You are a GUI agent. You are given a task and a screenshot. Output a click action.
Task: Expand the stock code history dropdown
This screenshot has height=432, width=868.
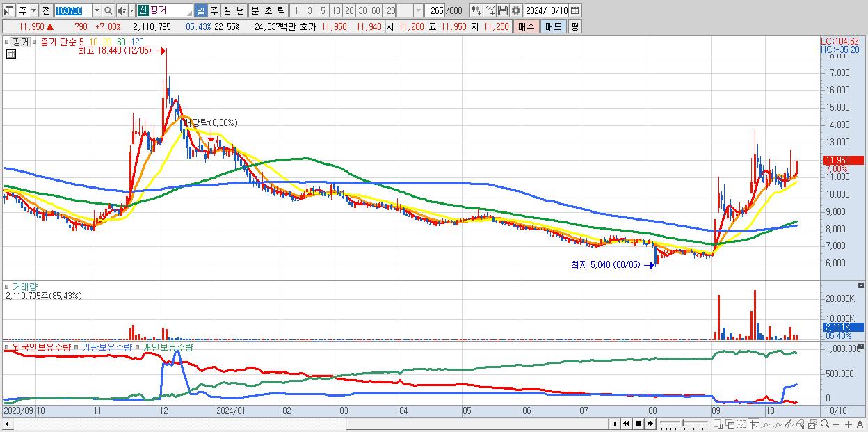click(x=97, y=10)
